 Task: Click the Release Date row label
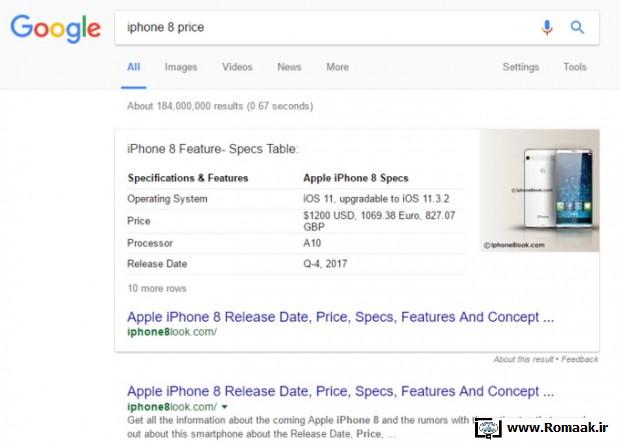tap(157, 263)
